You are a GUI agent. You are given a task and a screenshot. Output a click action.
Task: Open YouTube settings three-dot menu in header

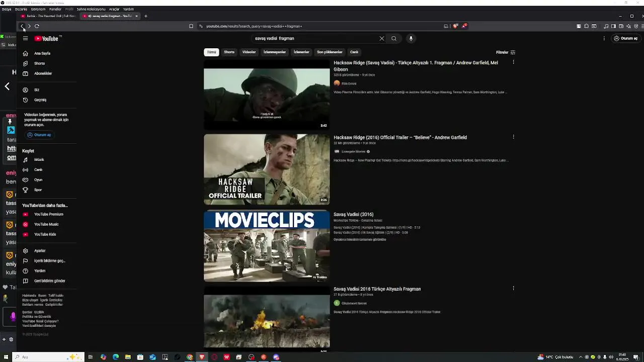tap(604, 38)
